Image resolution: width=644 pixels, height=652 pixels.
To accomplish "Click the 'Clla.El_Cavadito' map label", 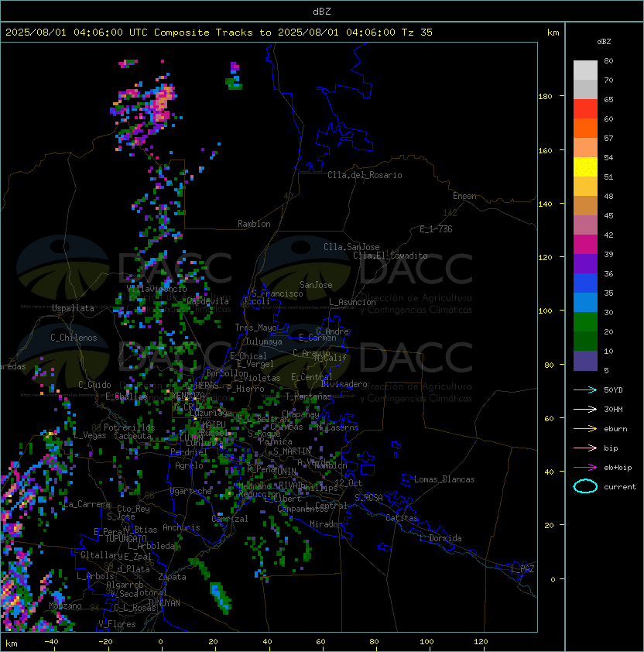I will click(x=390, y=256).
